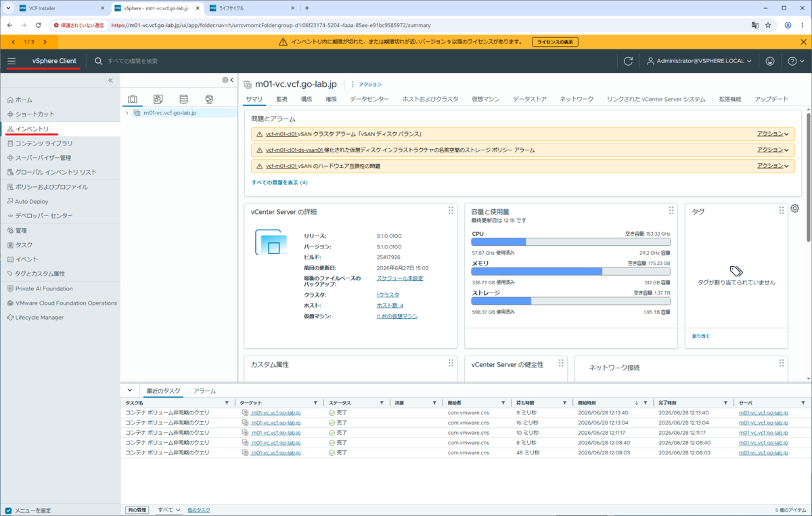The width and height of the screenshot is (812, 516).
Task: Click the CPU usage bar
Action: (571, 242)
